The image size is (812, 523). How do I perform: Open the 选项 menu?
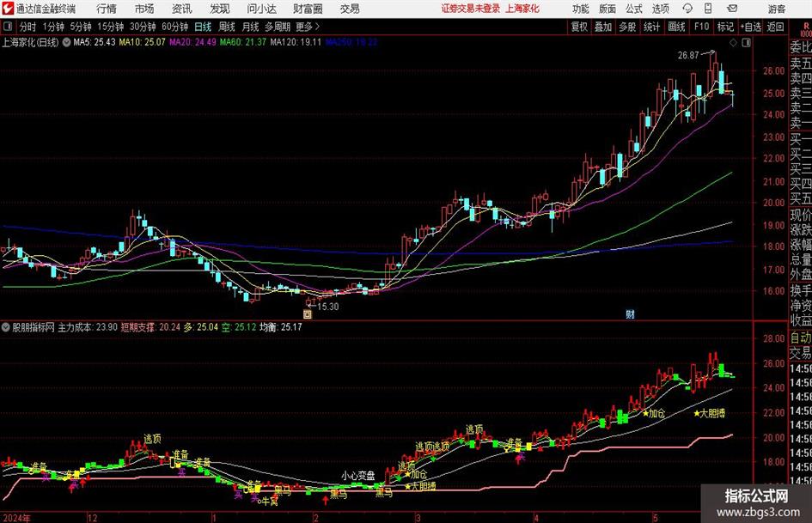(x=660, y=9)
